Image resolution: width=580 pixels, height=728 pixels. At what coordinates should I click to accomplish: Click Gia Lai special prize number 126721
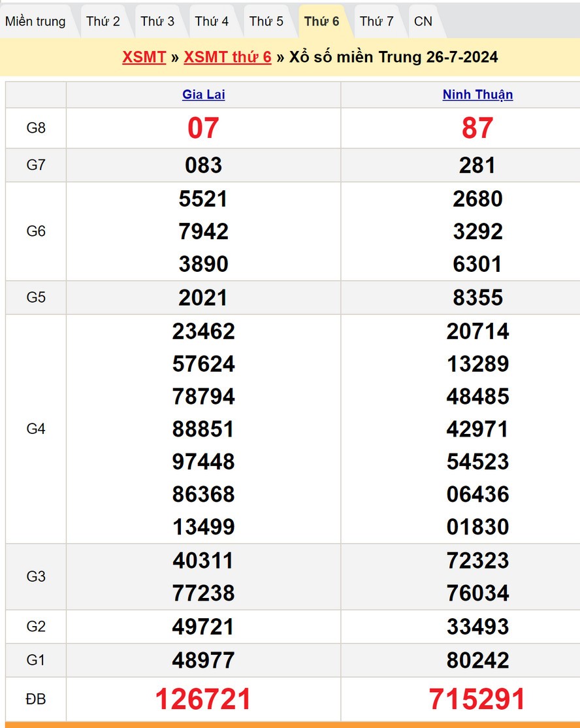click(203, 699)
